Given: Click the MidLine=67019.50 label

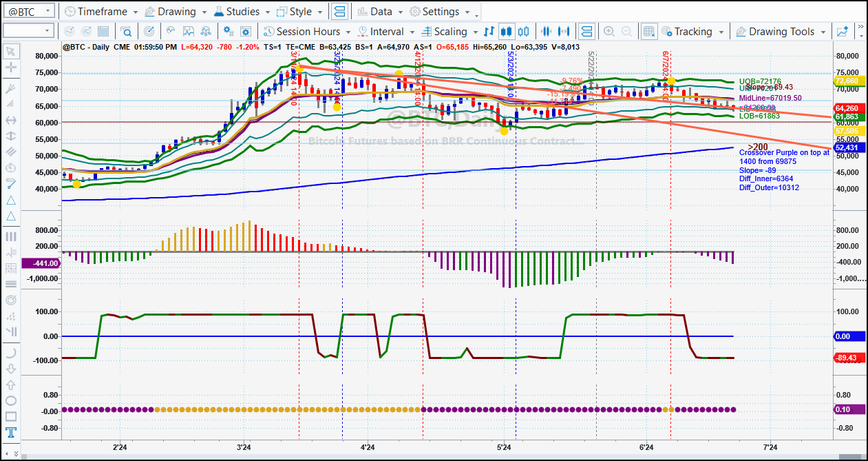Looking at the screenshot, I should [x=771, y=99].
